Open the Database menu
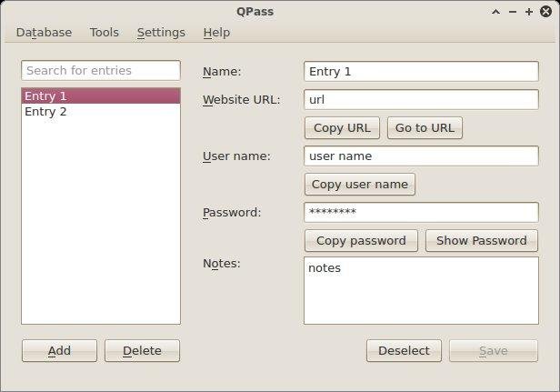Screen dimensions: 560x392 (44, 32)
